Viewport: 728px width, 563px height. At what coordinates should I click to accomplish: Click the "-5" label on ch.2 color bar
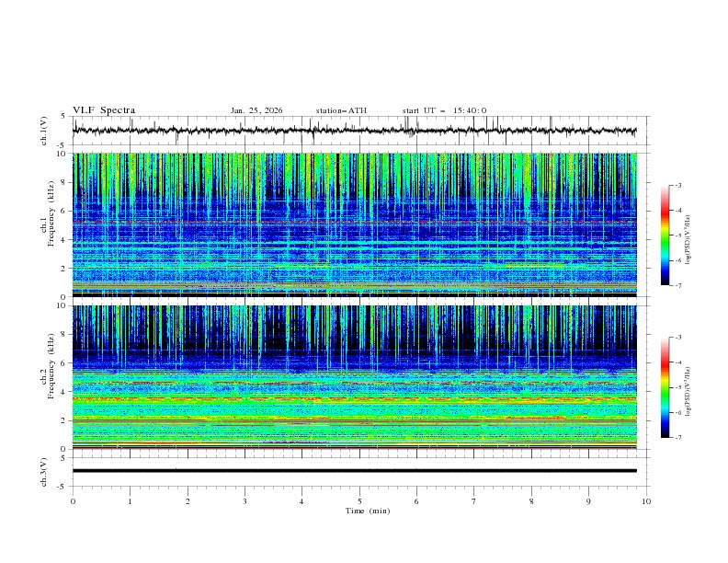coord(678,387)
